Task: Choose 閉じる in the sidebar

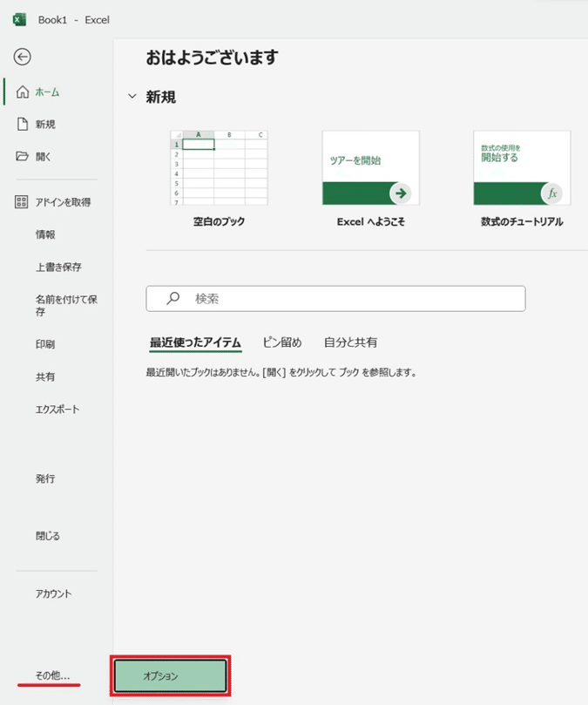Action: [48, 535]
